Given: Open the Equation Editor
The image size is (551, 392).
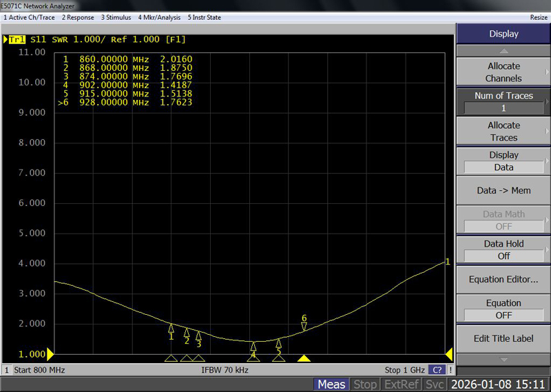Looking at the screenshot, I should (503, 279).
